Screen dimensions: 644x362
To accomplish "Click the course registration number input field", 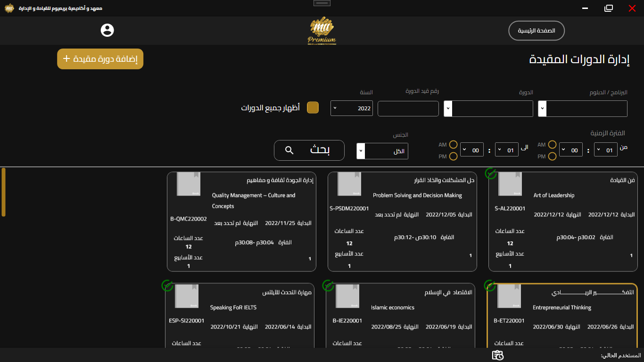I will (408, 108).
